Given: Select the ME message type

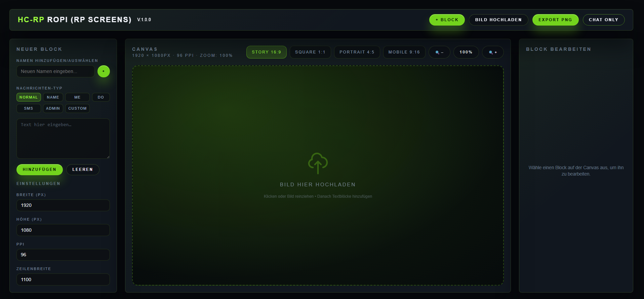Looking at the screenshot, I should point(77,97).
